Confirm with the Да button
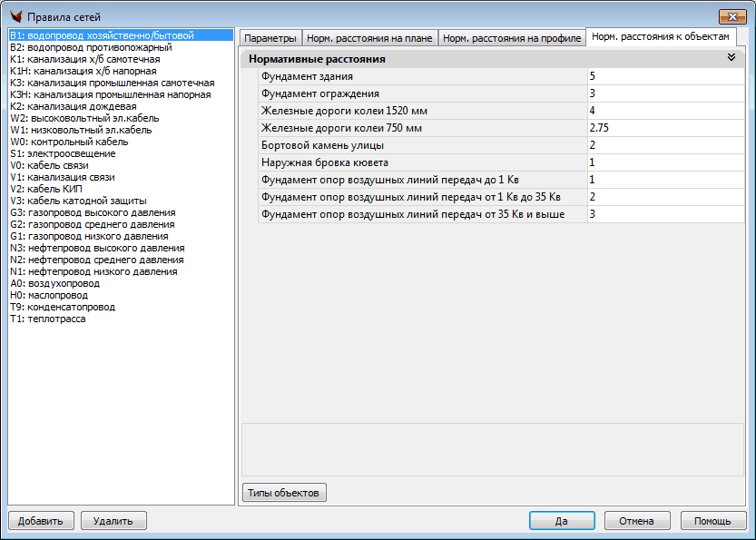 point(562,521)
